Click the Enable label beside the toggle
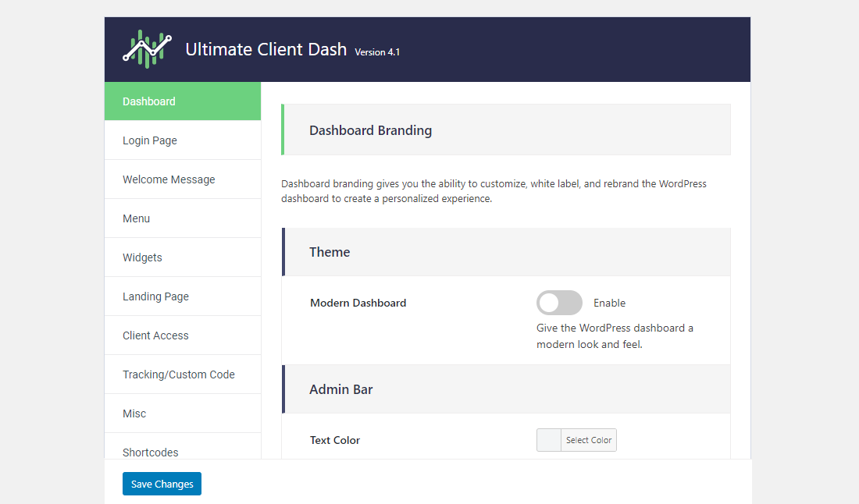Image resolution: width=859 pixels, height=504 pixels. (609, 303)
